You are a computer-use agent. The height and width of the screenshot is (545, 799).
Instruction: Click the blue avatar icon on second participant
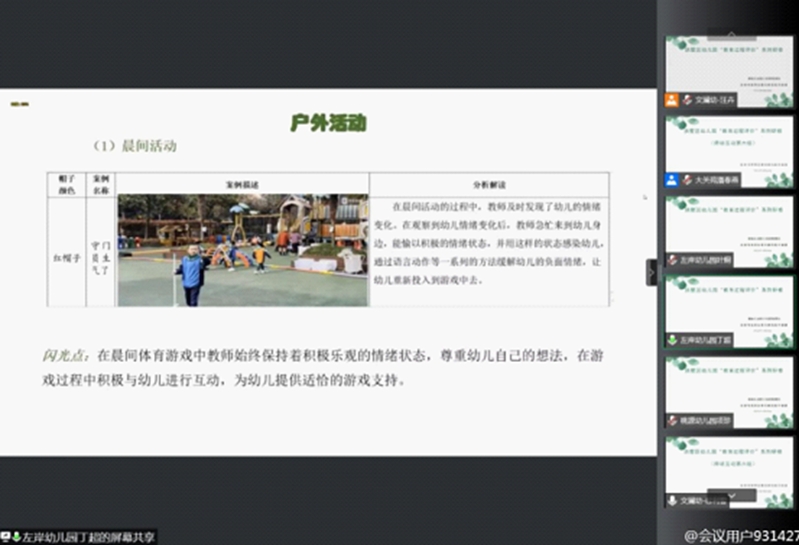(x=672, y=181)
